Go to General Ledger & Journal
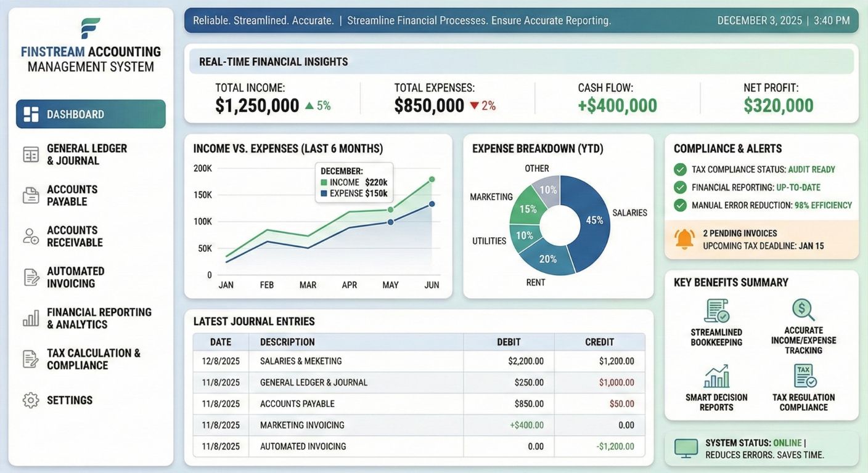Viewport: 868px width, 473px height. [86, 155]
